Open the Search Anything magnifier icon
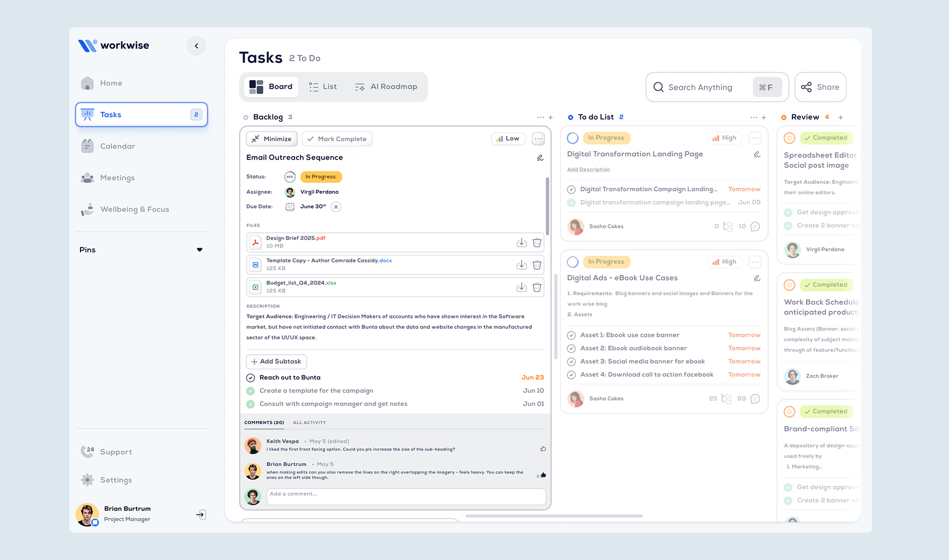Viewport: 949px width, 560px height. point(658,87)
